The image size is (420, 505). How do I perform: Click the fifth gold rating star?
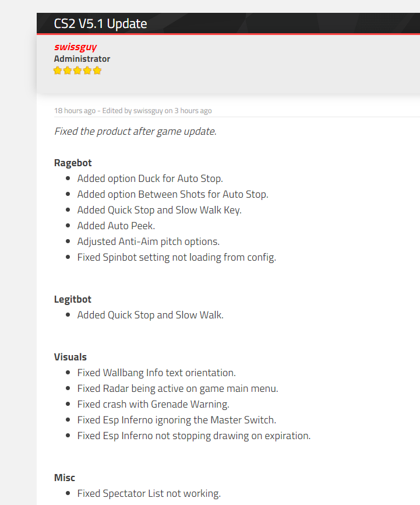coord(97,71)
